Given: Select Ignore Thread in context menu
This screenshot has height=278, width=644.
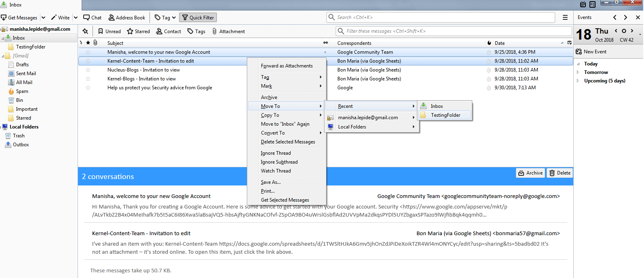Looking at the screenshot, I should 287,153.
